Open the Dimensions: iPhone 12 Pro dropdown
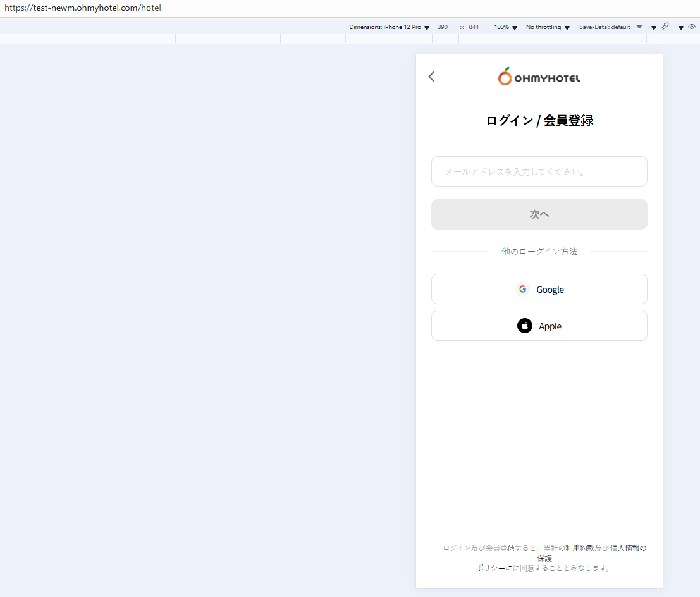700x597 pixels. pos(390,27)
